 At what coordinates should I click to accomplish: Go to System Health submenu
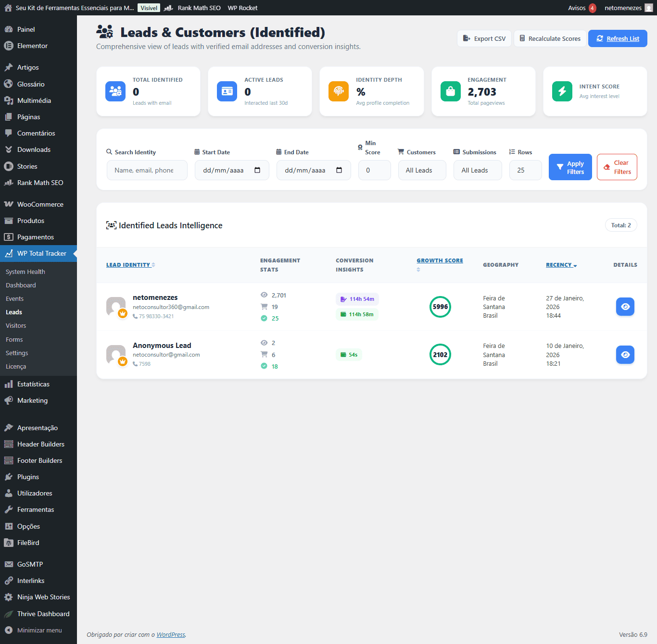[x=25, y=272]
